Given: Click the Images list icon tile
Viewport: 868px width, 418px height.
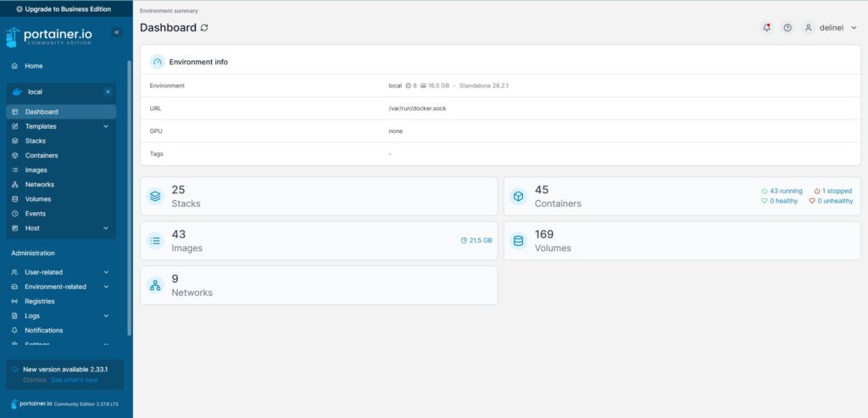Looking at the screenshot, I should coord(155,241).
